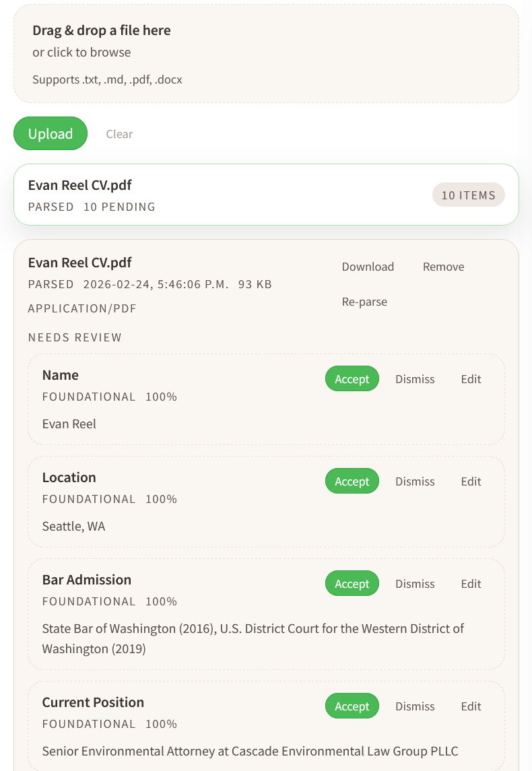
Task: Dismiss the Current Position suggestion
Action: point(414,706)
